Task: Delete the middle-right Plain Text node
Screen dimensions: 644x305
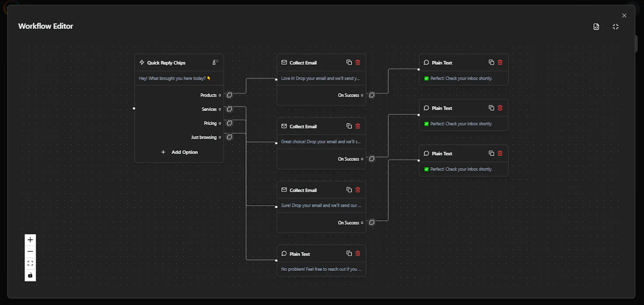Action: point(500,108)
